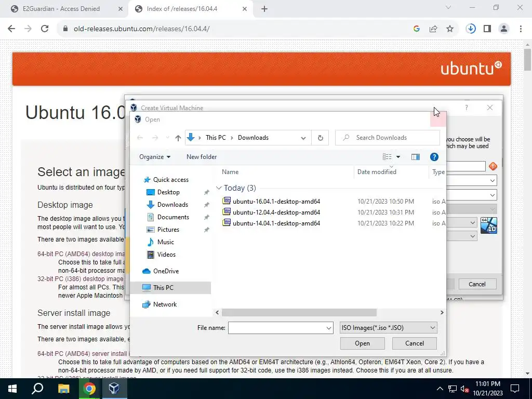Viewport: 532px width, 399px height.
Task: Sort by Name column header
Action: point(230,171)
